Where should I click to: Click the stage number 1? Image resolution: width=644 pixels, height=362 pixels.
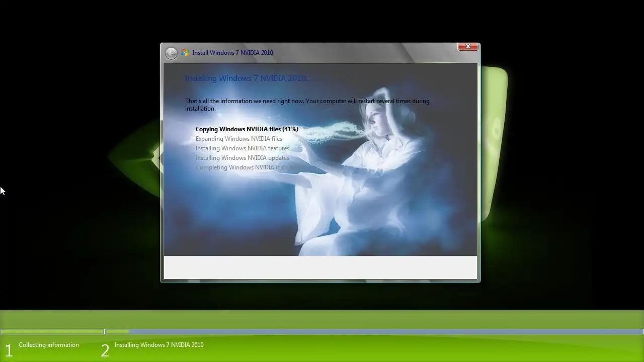point(9,350)
